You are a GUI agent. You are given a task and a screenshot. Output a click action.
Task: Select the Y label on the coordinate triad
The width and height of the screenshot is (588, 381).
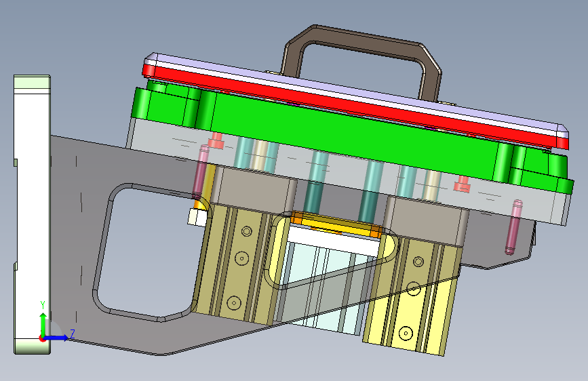(x=43, y=305)
